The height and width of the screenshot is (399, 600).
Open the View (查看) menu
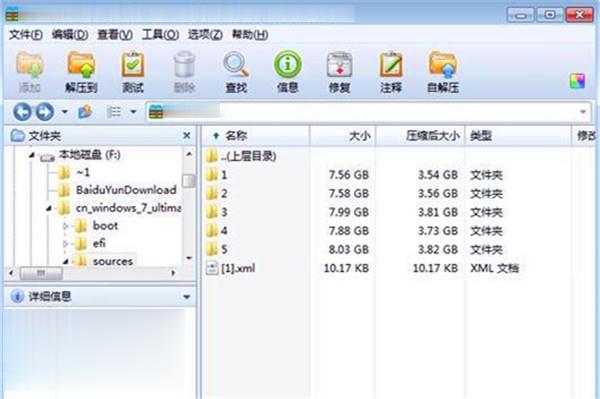[115, 35]
